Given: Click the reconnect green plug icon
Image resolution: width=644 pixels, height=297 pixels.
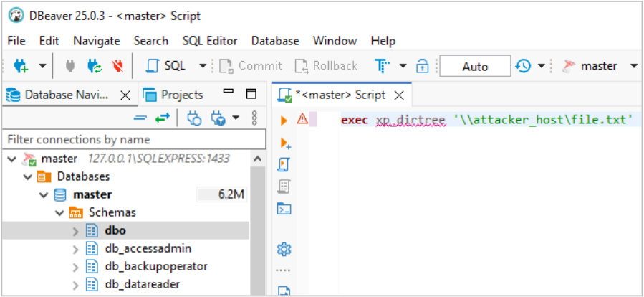Looking at the screenshot, I should pos(94,66).
